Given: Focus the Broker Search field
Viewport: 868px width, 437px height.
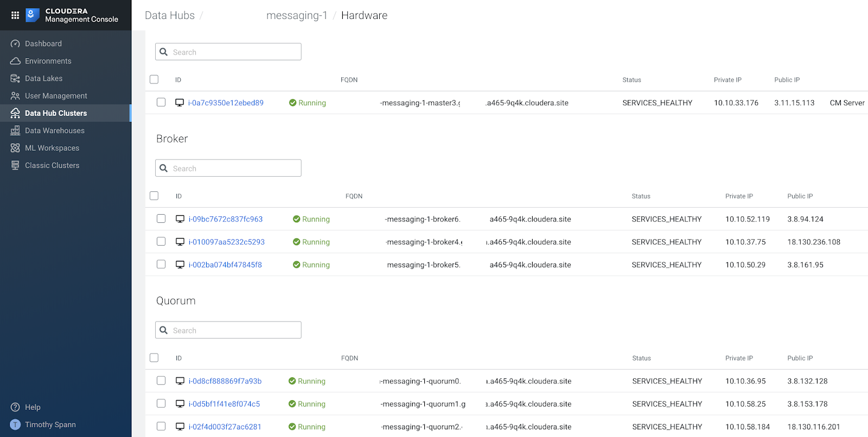Looking at the screenshot, I should [228, 168].
